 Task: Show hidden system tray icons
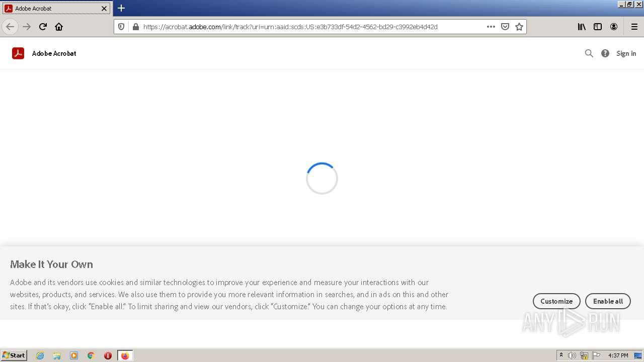coord(561,355)
